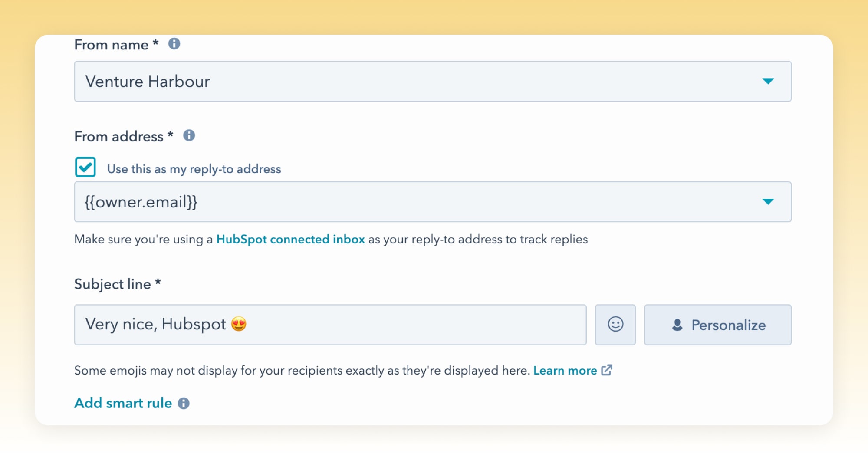Screen dimensions: 868x460
Task: Expand the {{owner.email}} from address dropdown
Action: 433,202
